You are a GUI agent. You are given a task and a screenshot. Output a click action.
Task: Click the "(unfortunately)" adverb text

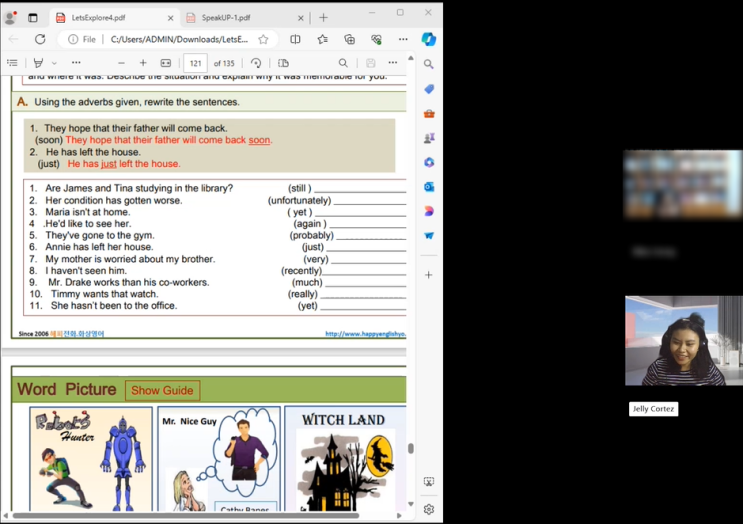tap(299, 200)
